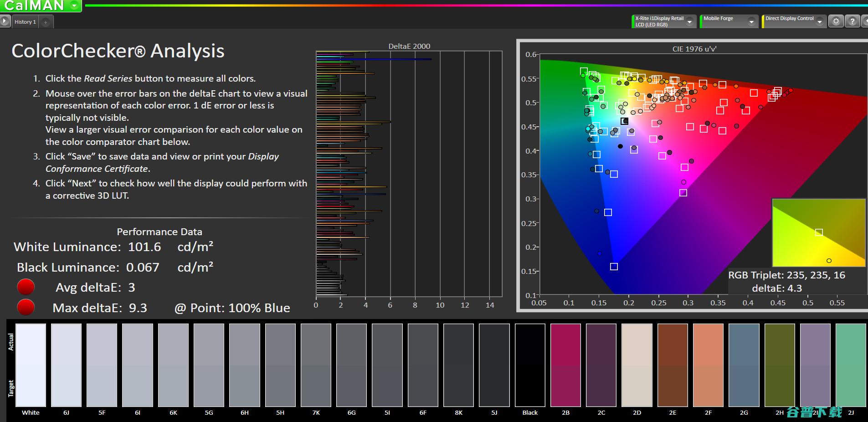Select the 5F gray swatch
Screen dimensions: 868x422
coord(102,365)
